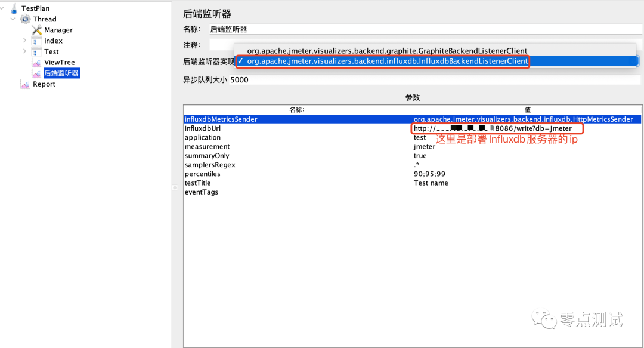Click the samplersRegex value '.*'
This screenshot has width=644, height=348.
point(416,165)
